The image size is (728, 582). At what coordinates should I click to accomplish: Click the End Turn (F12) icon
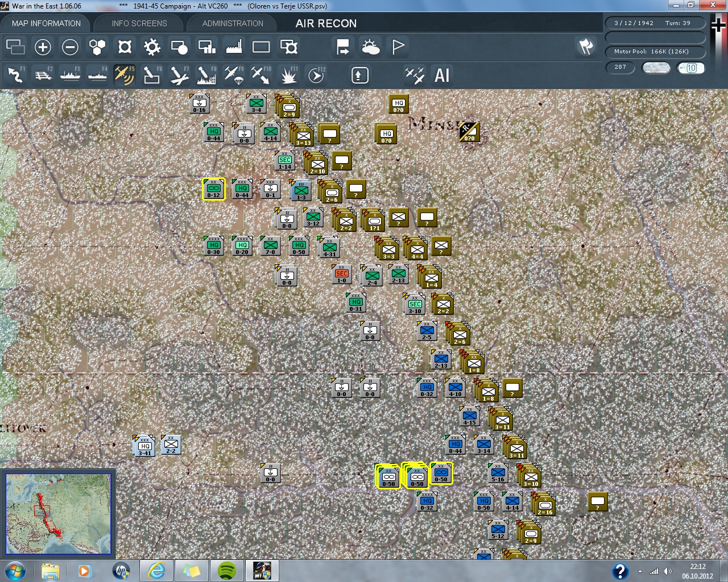[316, 75]
